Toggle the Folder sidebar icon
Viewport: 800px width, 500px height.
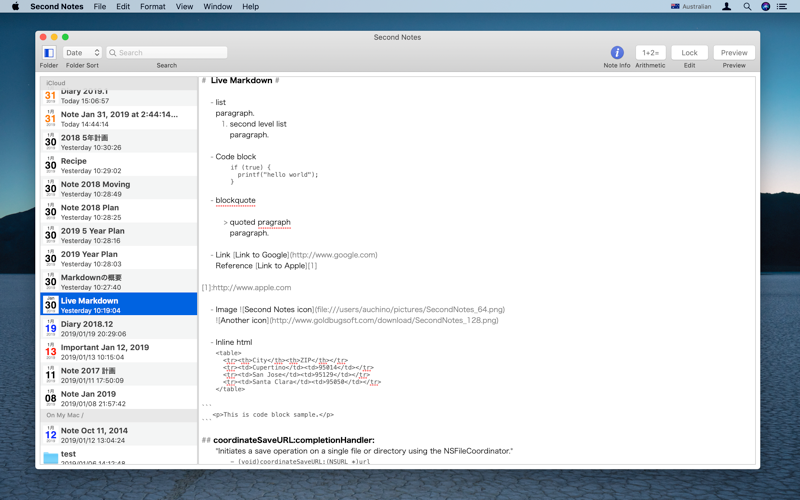tap(49, 53)
